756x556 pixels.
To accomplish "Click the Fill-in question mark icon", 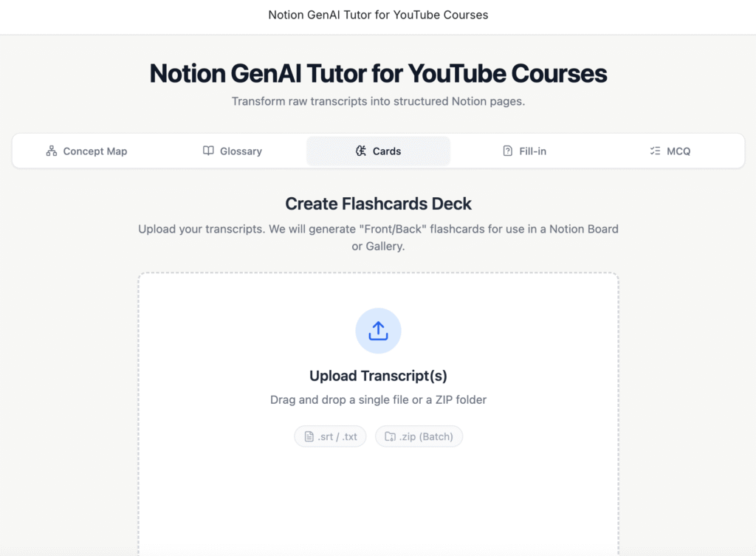I will coord(507,151).
